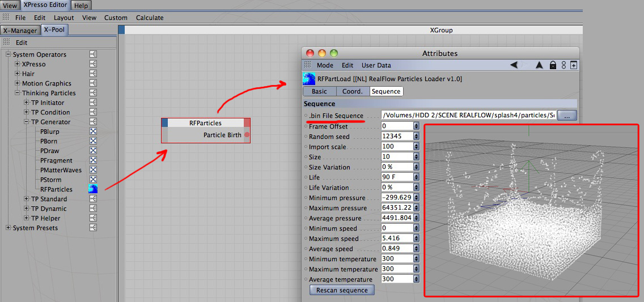Click the TP Helper group icon
The height and width of the screenshot is (302, 644).
tap(93, 218)
